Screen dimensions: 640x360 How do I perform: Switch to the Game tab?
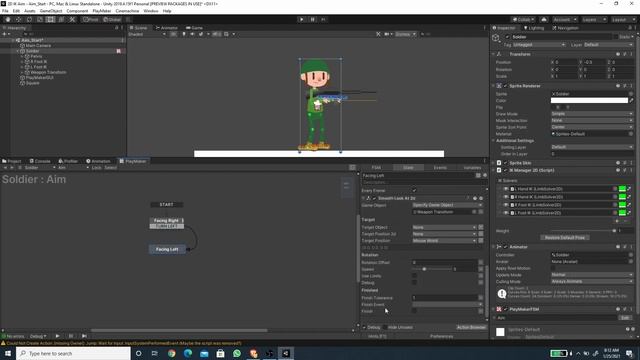195,28
